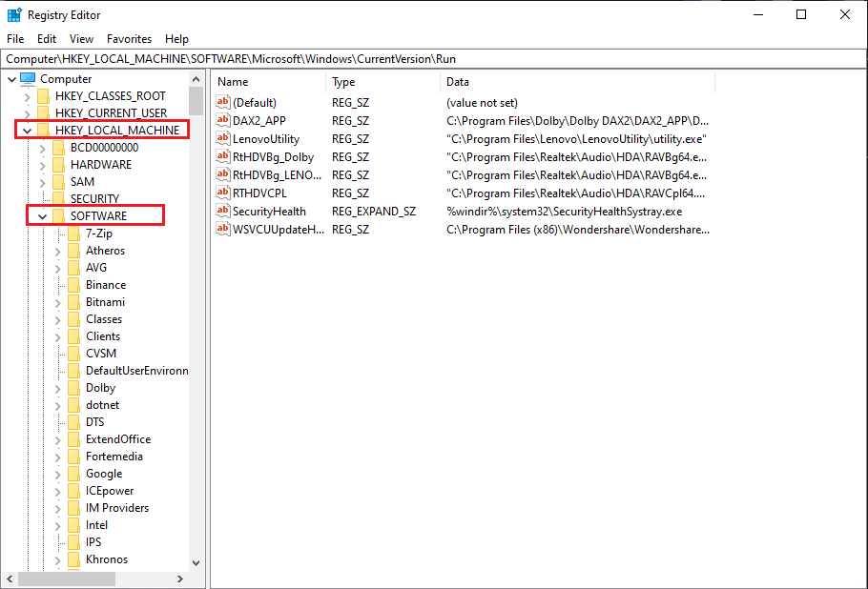The height and width of the screenshot is (589, 868).
Task: Select the DAX2_APP string value icon
Action: click(x=223, y=120)
